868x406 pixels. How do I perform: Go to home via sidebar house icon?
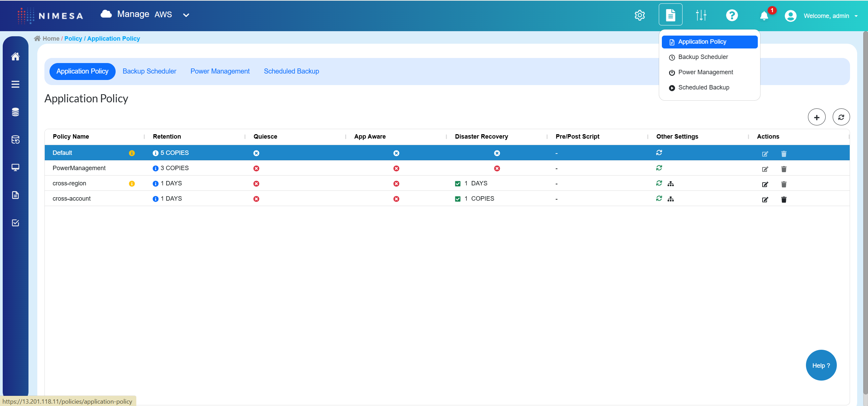15,56
